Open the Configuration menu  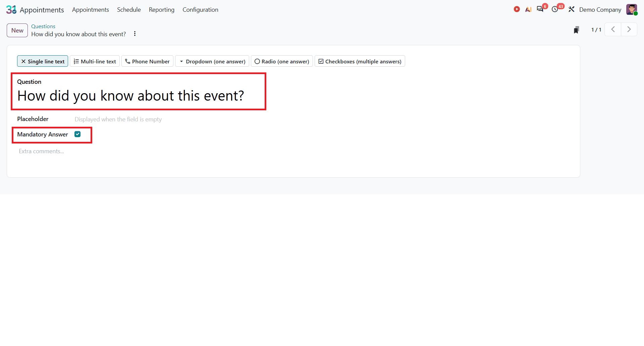click(x=200, y=10)
